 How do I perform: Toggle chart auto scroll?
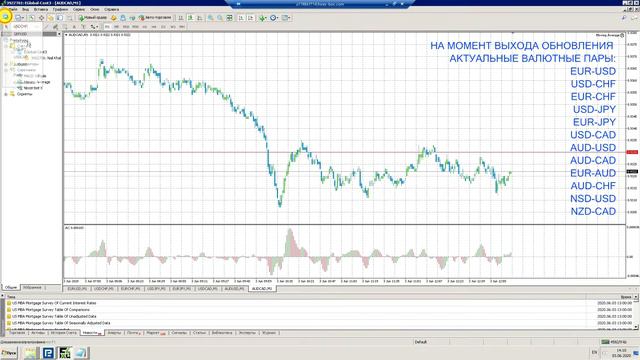241,18
